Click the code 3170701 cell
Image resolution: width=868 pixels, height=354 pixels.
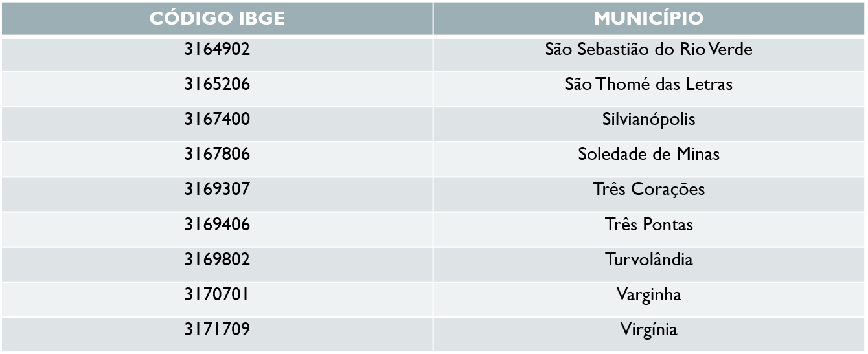click(x=217, y=299)
